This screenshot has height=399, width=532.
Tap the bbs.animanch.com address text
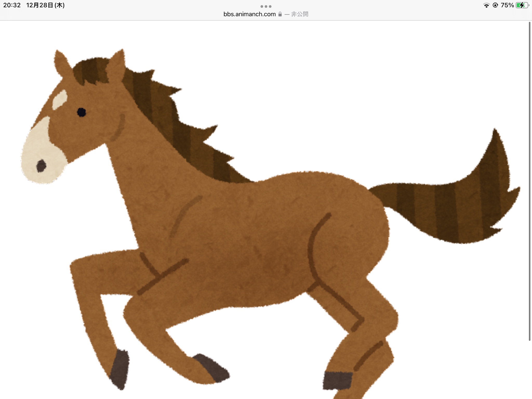point(249,14)
